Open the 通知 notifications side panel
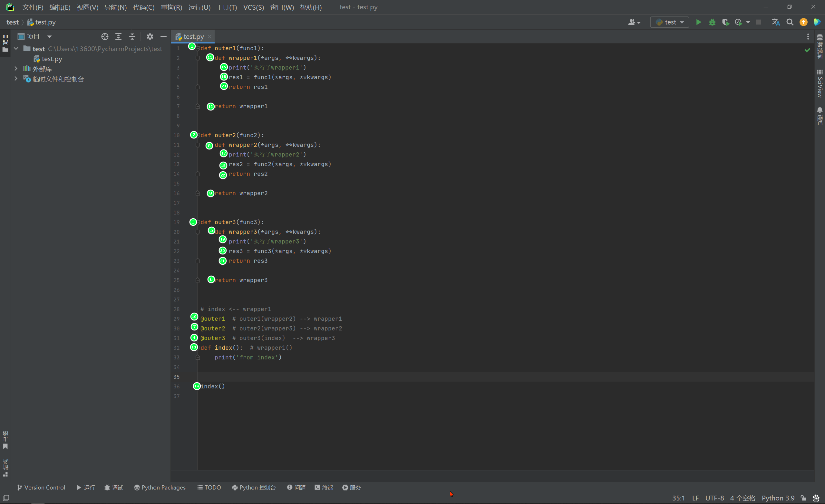 tap(820, 116)
